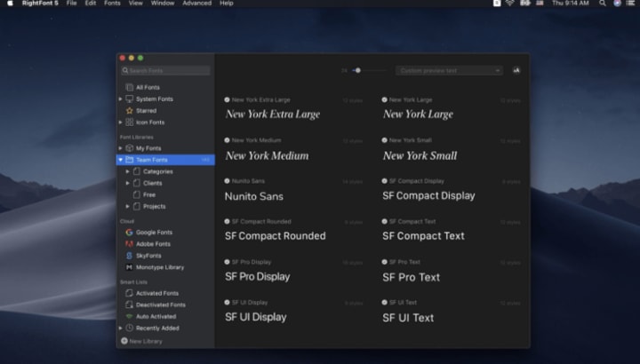The image size is (640, 364).
Task: Expand the System Fonts disclosure triangle
Action: (120, 99)
